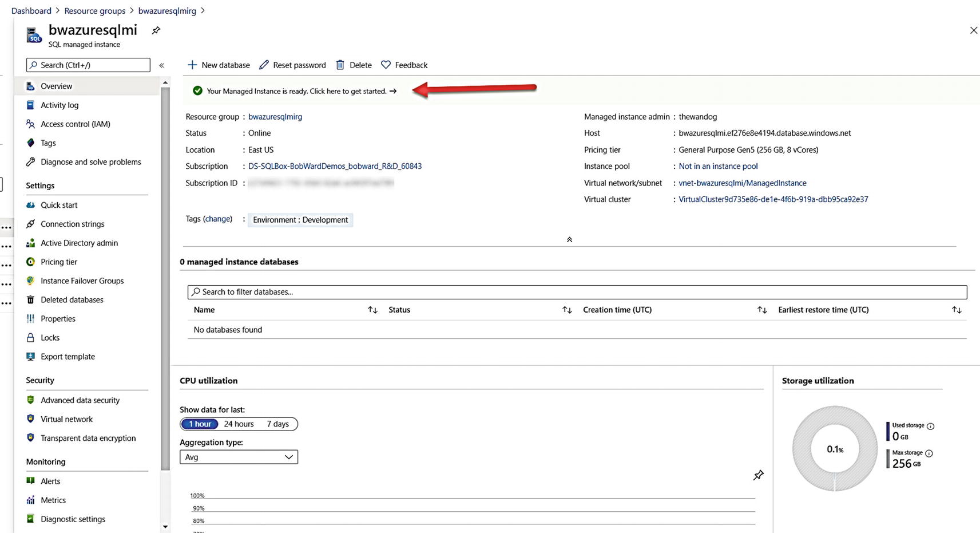Sort by Earliest restore time (UTC) arrows
The width and height of the screenshot is (980, 533).
click(957, 310)
